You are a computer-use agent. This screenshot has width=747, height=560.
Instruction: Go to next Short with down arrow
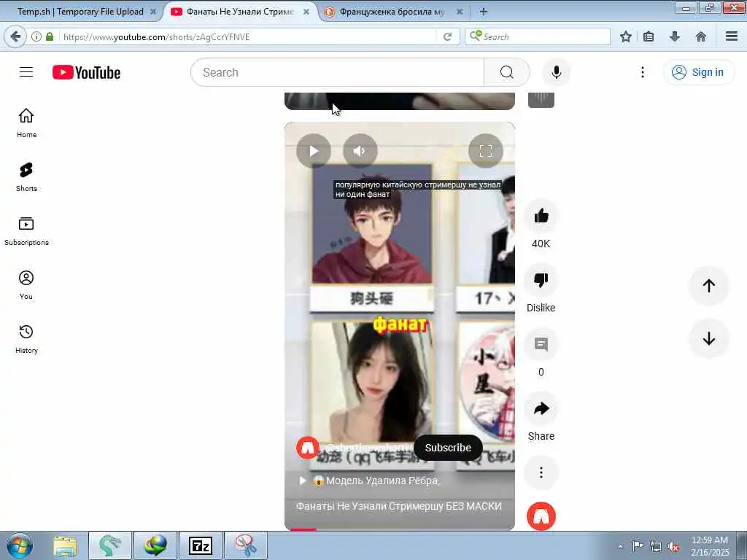pyautogui.click(x=709, y=338)
